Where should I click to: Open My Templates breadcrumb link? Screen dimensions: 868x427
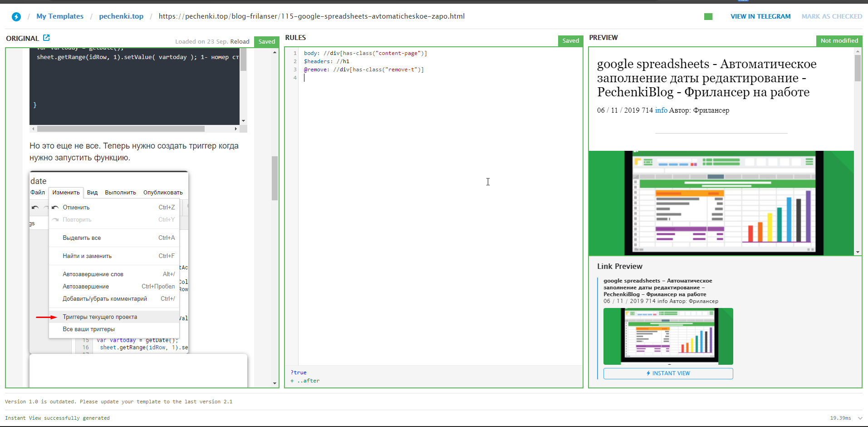[60, 16]
